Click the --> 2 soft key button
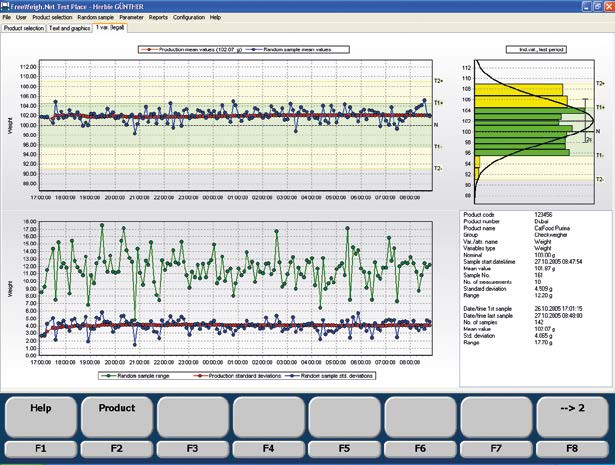The image size is (615, 465). pyautogui.click(x=572, y=417)
